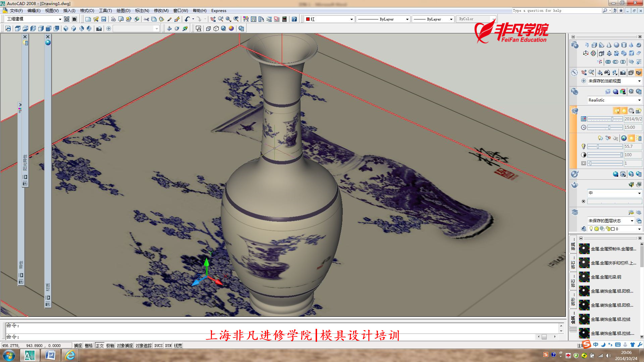This screenshot has width=644, height=362.
Task: Open the Express menu
Action: click(219, 11)
